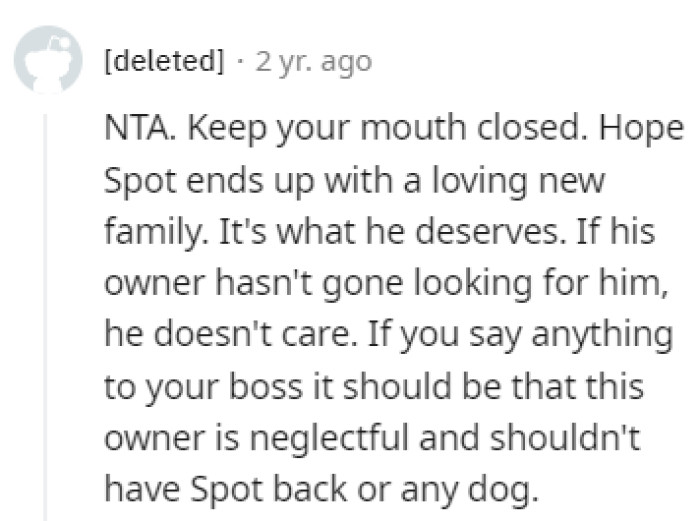The image size is (700, 521).
Task: Click the "[deleted]" username label
Action: [164, 62]
